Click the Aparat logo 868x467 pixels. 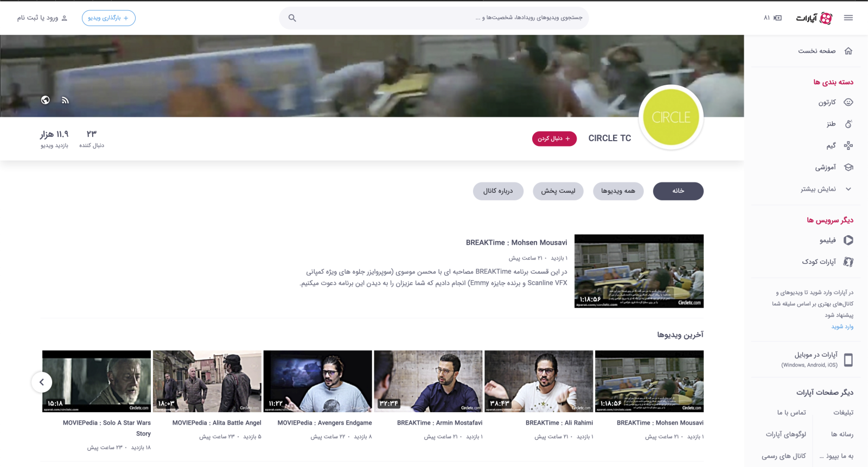pos(814,18)
